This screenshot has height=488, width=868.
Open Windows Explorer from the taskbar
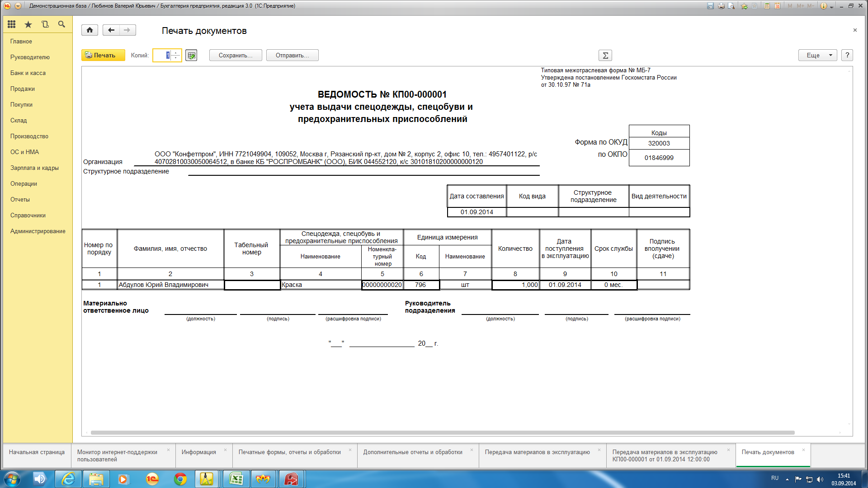pyautogui.click(x=96, y=479)
